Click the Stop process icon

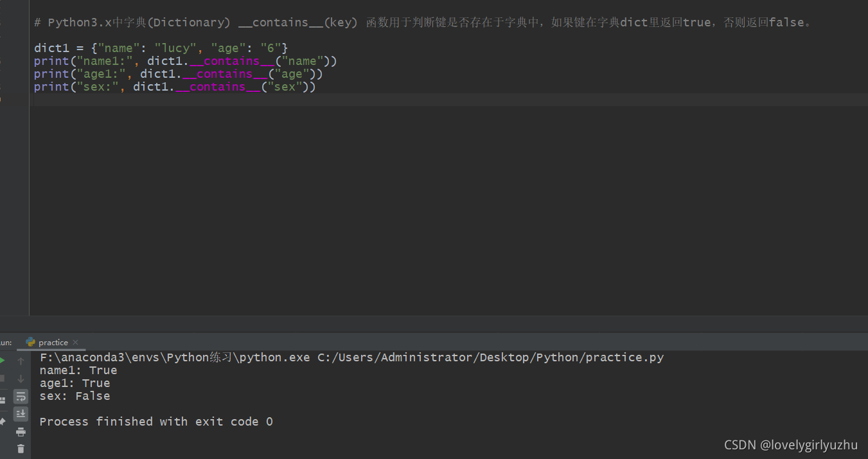pos(3,378)
